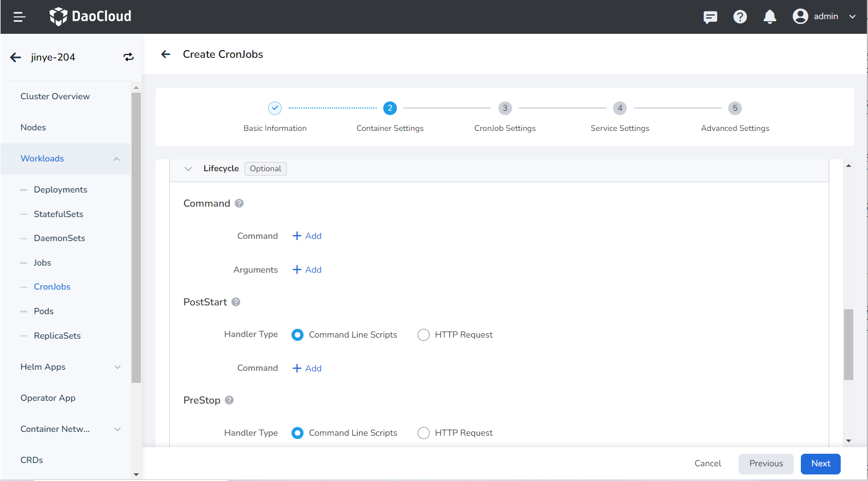Open Deployments in the sidebar
This screenshot has height=481, width=868.
pos(61,190)
